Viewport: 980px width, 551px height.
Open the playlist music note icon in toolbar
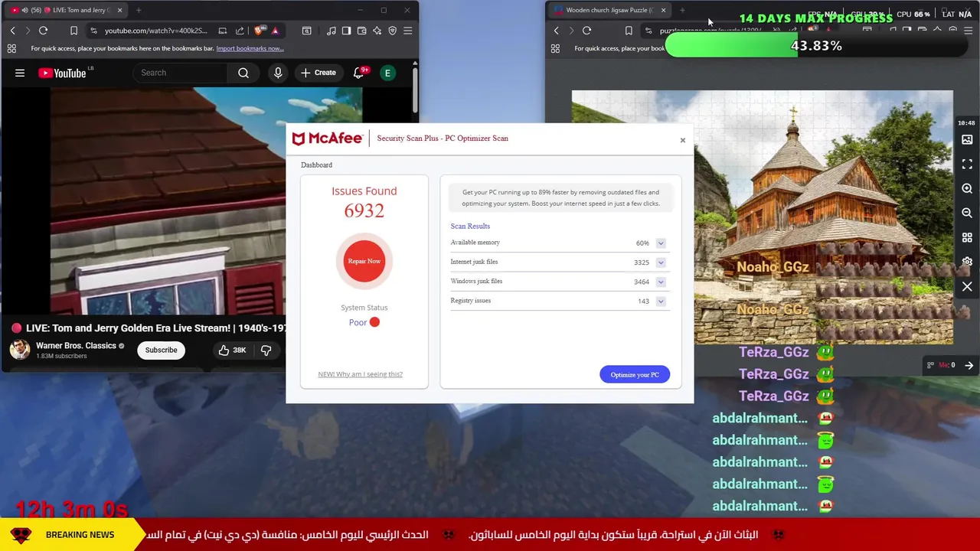331,31
